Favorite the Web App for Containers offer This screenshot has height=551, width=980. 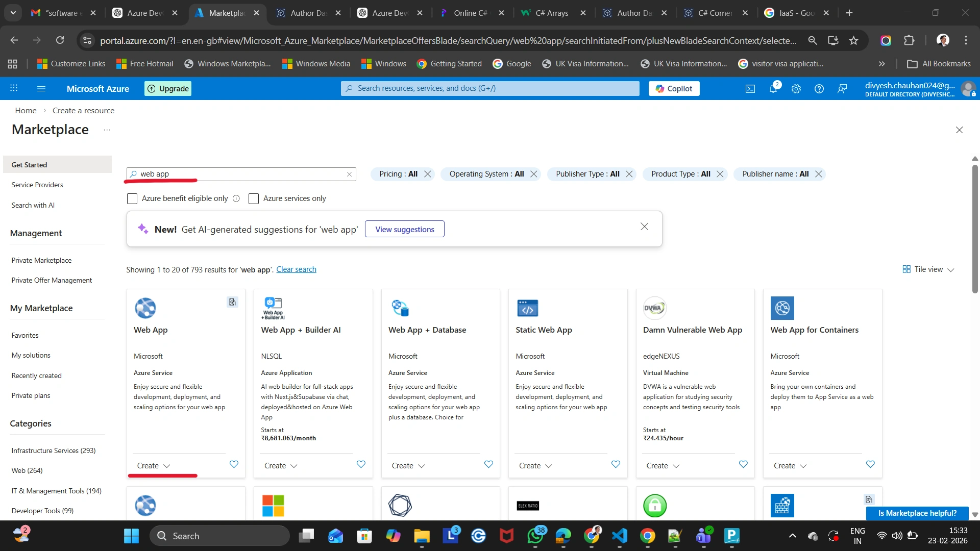pos(870,464)
